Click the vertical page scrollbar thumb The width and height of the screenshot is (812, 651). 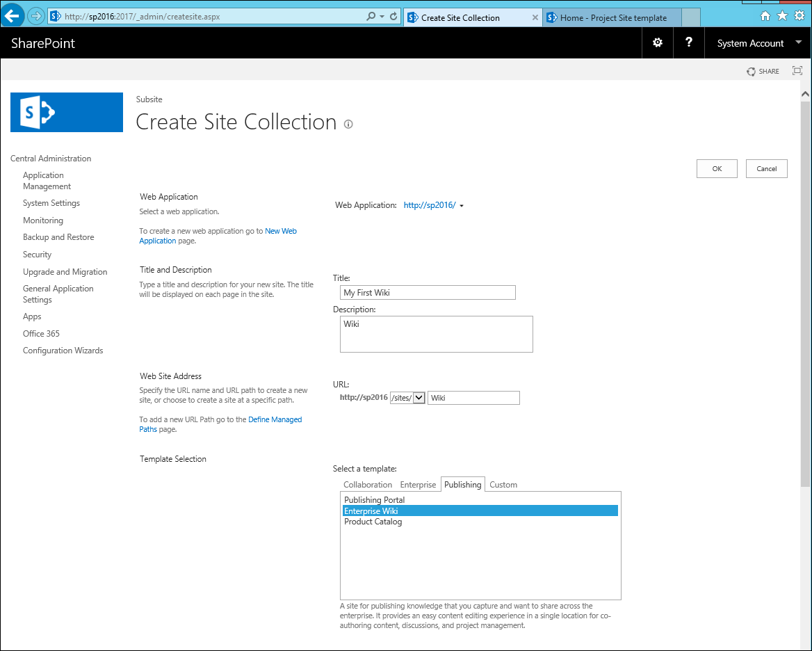(x=805, y=294)
